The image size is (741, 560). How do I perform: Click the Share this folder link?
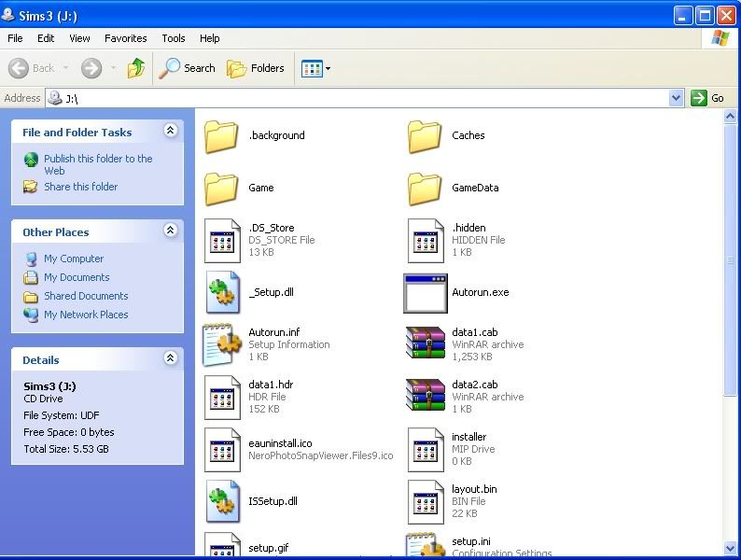pyautogui.click(x=81, y=187)
